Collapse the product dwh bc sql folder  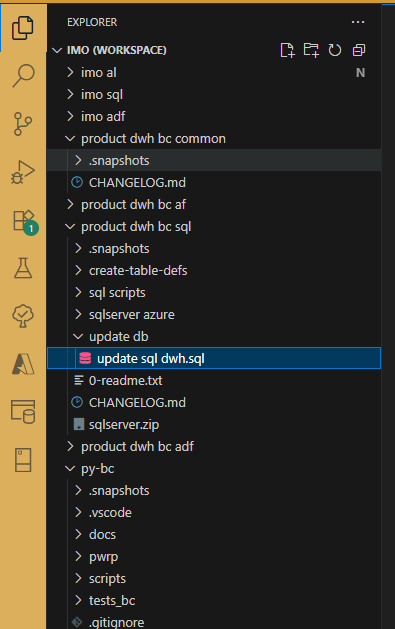[x=70, y=226]
